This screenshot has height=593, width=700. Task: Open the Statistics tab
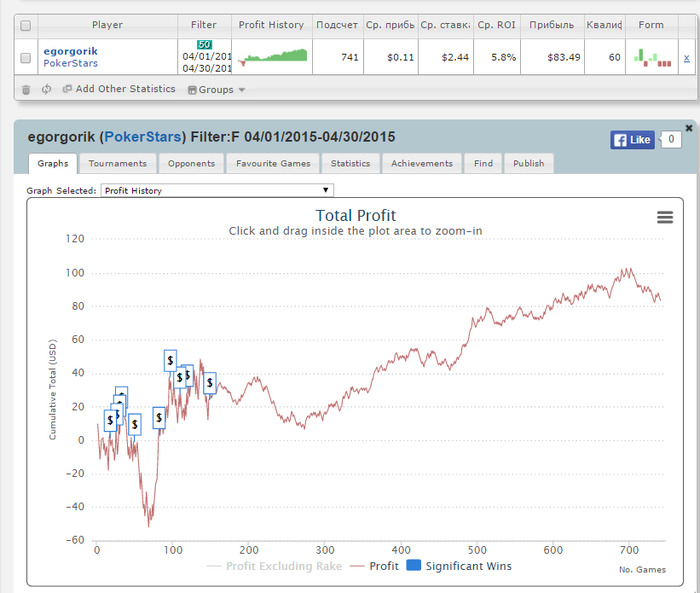[350, 163]
